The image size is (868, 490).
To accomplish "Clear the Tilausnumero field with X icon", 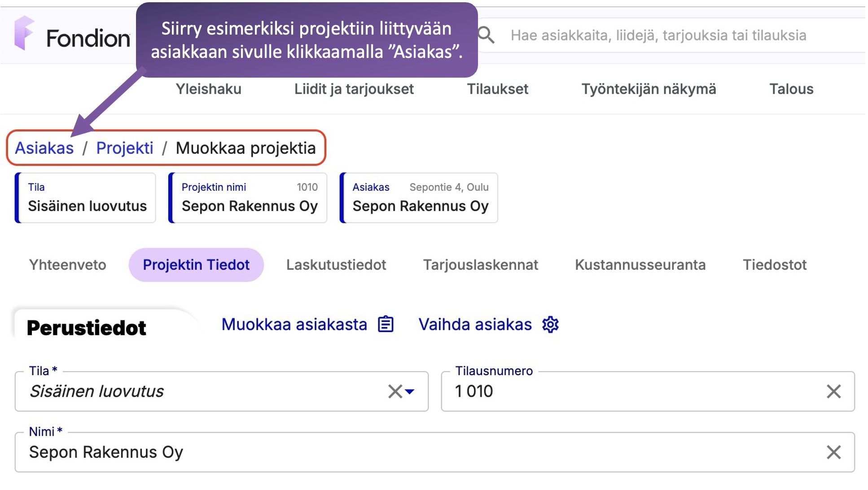I will click(833, 391).
